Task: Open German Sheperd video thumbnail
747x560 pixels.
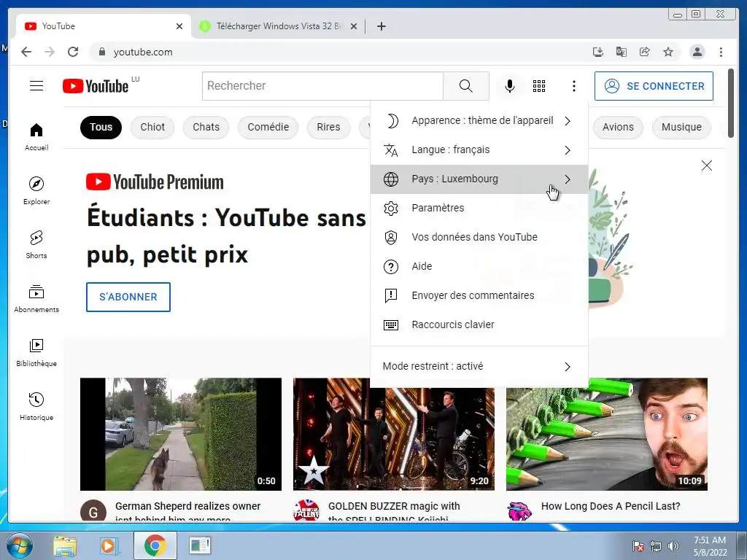Action: click(181, 434)
